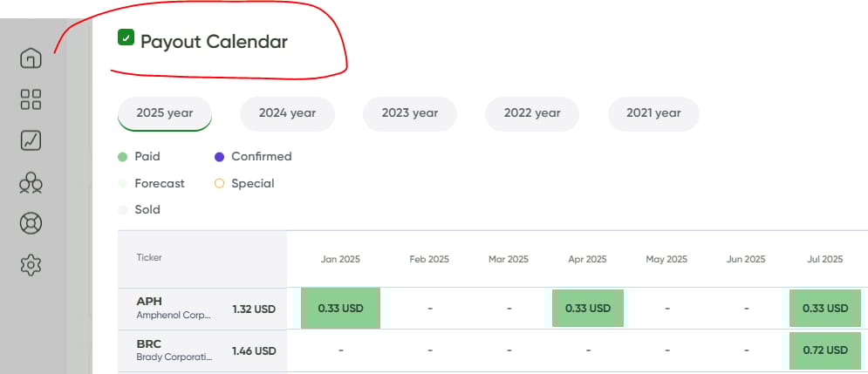Open the settings gear sidebar icon
The image size is (868, 374).
(31, 263)
